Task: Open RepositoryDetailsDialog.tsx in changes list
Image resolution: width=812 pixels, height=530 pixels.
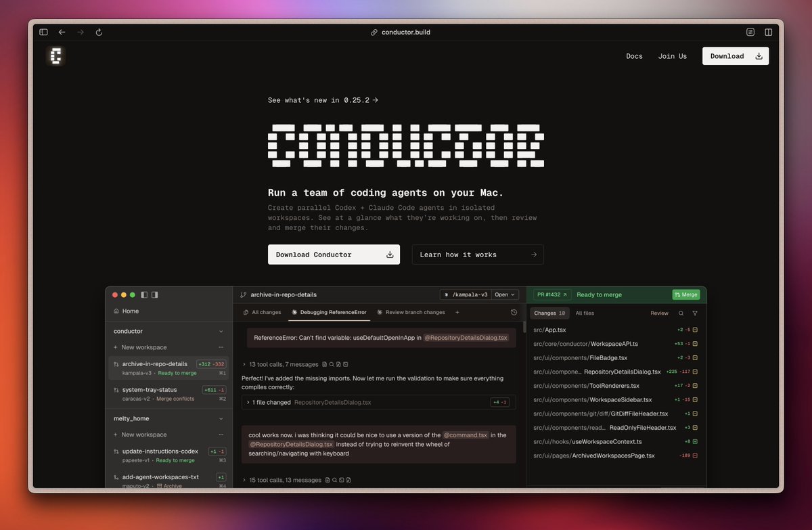Action: point(616,372)
